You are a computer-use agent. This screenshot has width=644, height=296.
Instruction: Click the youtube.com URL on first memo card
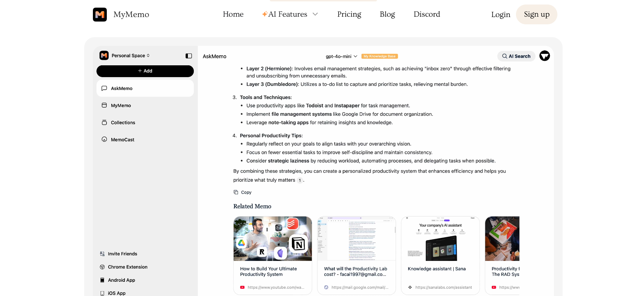tap(276, 287)
